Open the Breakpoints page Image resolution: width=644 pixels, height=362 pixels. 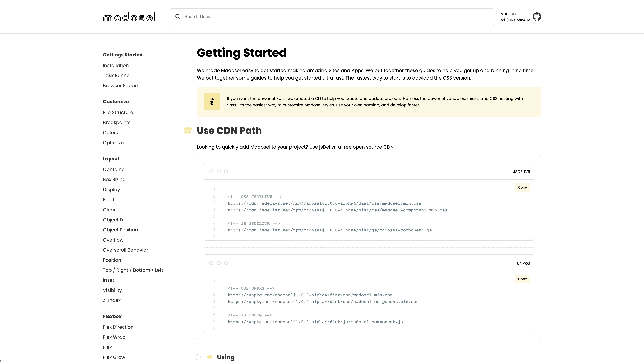[117, 122]
